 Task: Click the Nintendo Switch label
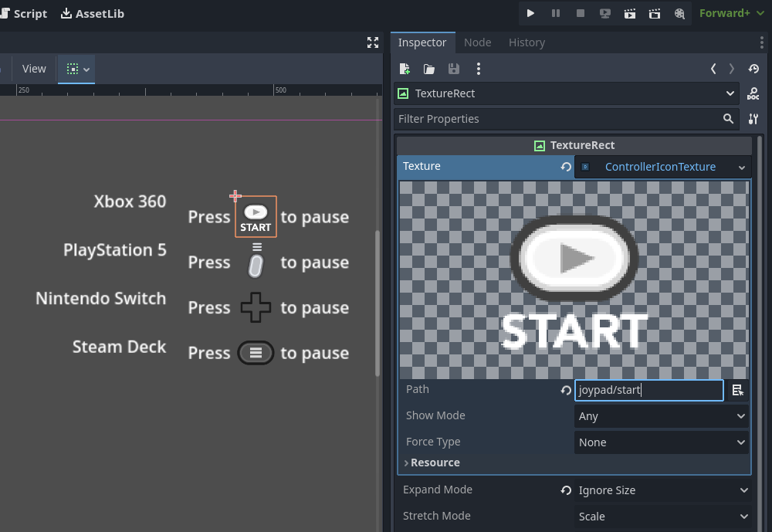click(101, 299)
